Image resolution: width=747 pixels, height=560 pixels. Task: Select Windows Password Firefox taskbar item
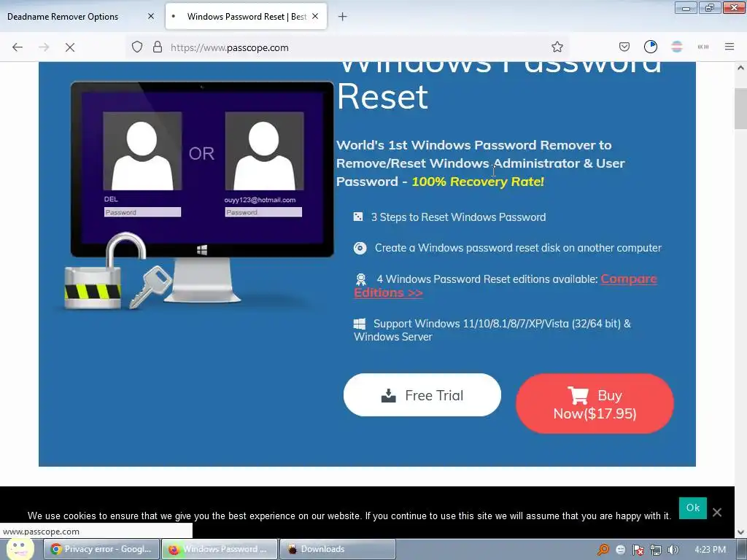[219, 549]
